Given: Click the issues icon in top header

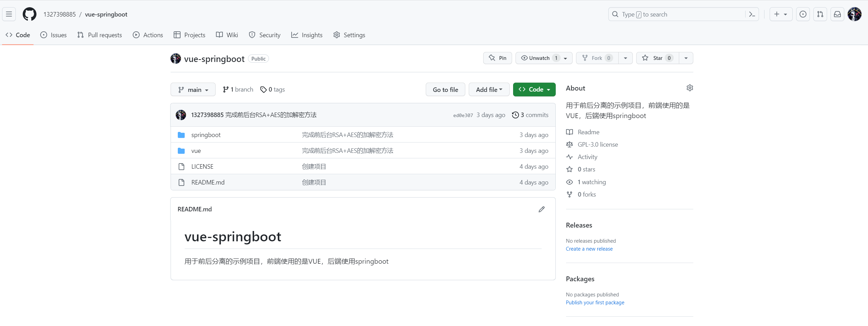Looking at the screenshot, I should (x=803, y=14).
